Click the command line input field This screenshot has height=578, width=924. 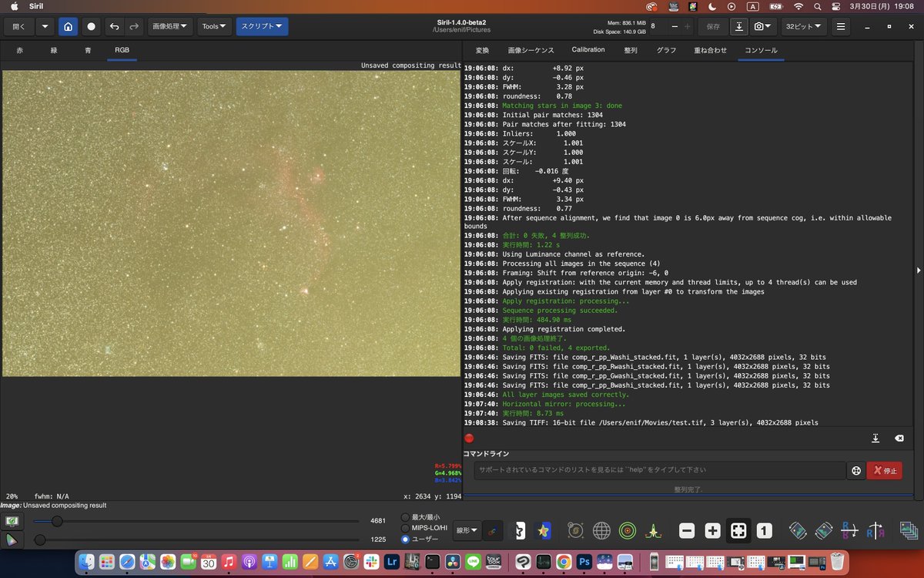(658, 470)
